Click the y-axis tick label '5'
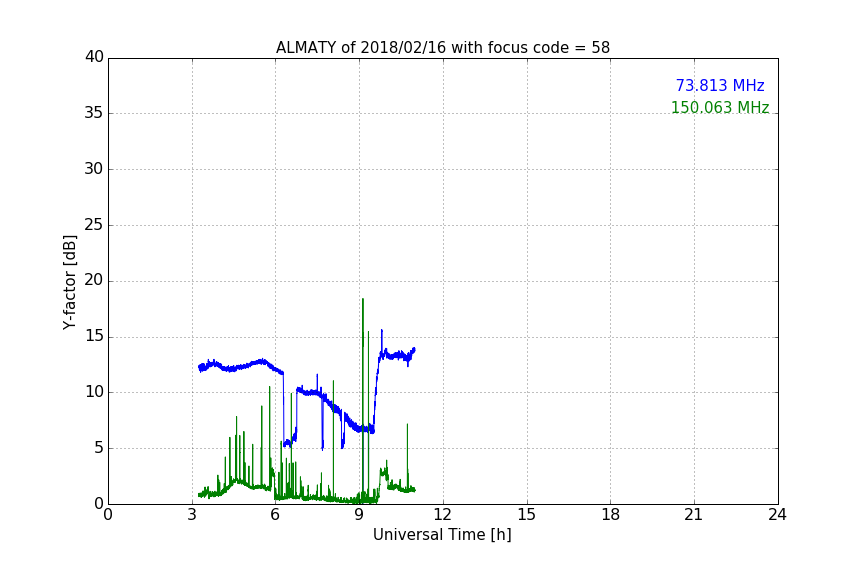The width and height of the screenshot is (864, 576). pos(99,448)
